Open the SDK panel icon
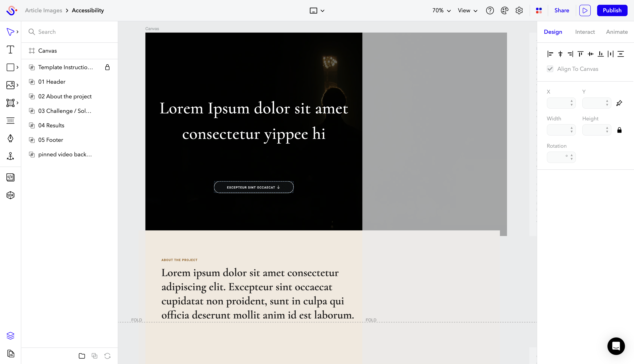The image size is (634, 364). [x=10, y=195]
